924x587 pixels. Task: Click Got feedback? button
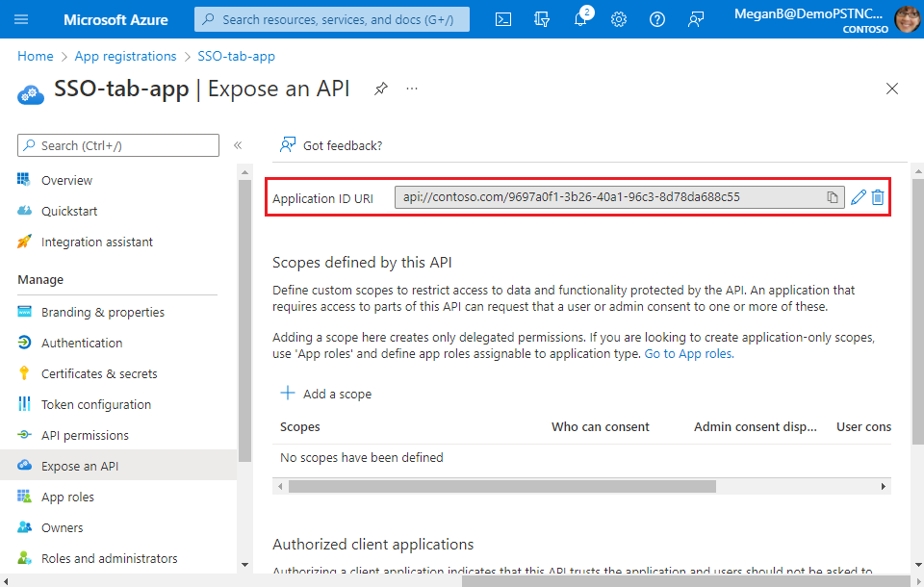tap(331, 145)
